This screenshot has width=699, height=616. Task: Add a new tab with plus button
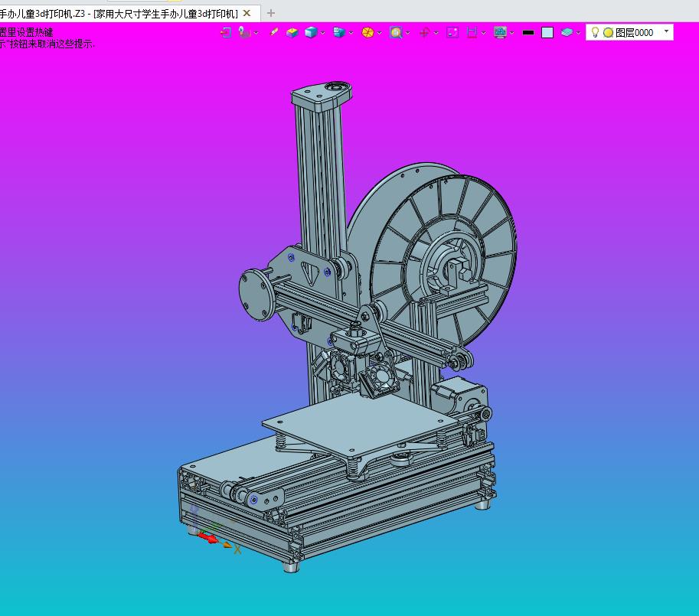[270, 13]
